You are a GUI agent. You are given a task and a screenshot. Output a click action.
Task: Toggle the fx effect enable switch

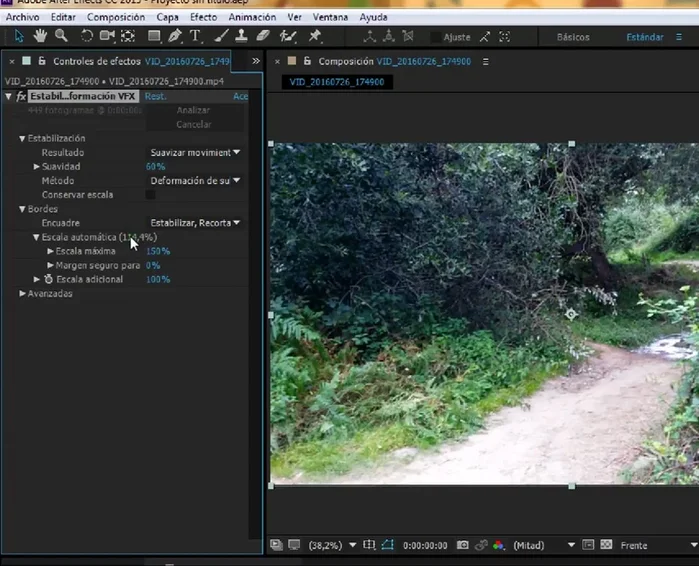tap(21, 97)
